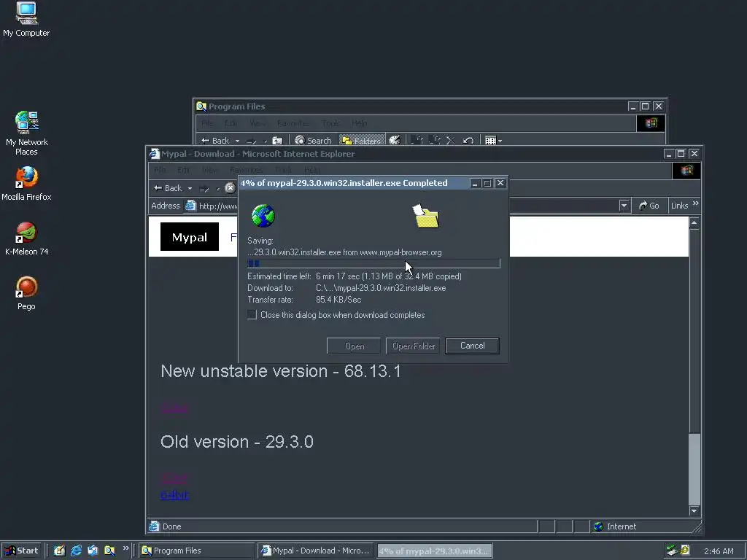The width and height of the screenshot is (747, 560).
Task: Switch to Program Files taskbar button
Action: 197,551
